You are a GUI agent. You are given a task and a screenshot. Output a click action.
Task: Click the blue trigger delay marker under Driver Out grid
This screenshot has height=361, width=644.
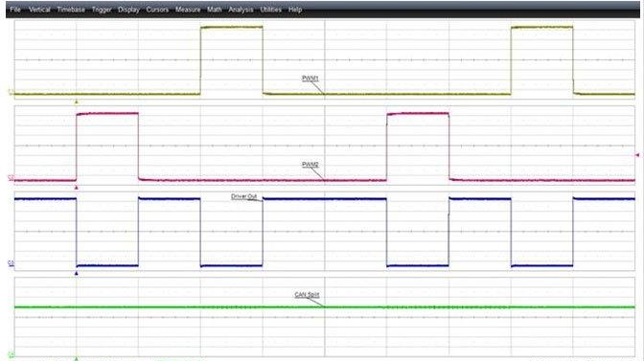[x=76, y=273]
